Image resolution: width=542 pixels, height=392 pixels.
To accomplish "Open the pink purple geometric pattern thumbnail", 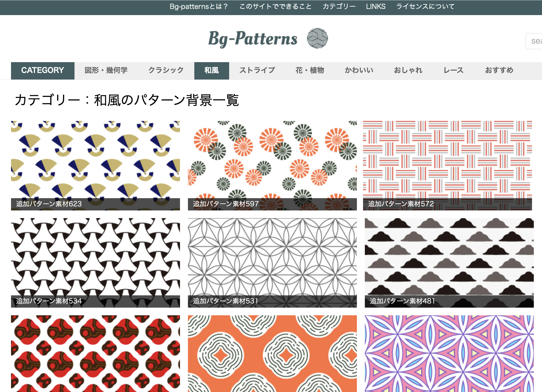I will 449,354.
